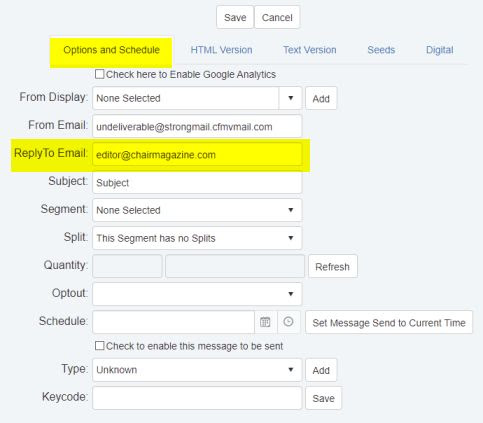Click Refresh next to Quantity

333,266
